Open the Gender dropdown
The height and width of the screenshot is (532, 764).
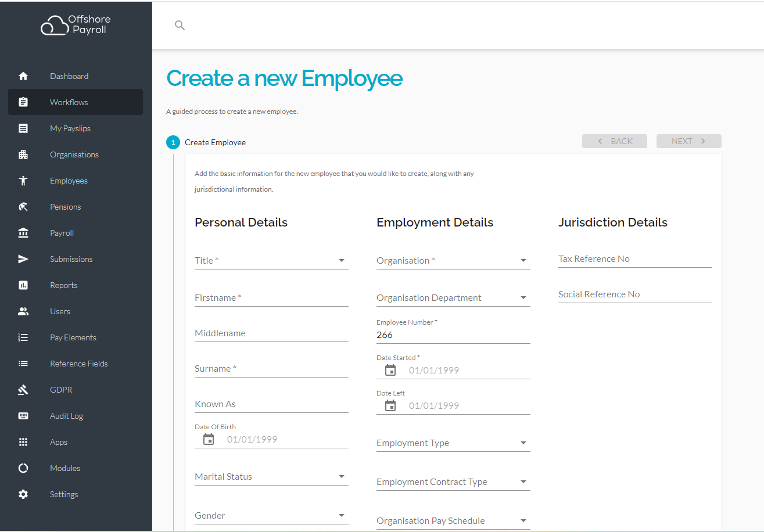click(271, 515)
